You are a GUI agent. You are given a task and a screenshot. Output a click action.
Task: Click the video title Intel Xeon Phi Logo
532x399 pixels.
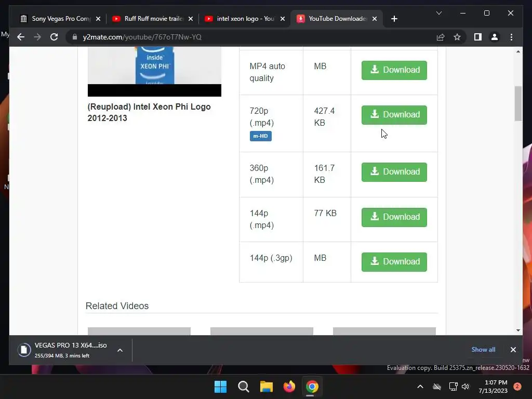click(149, 112)
